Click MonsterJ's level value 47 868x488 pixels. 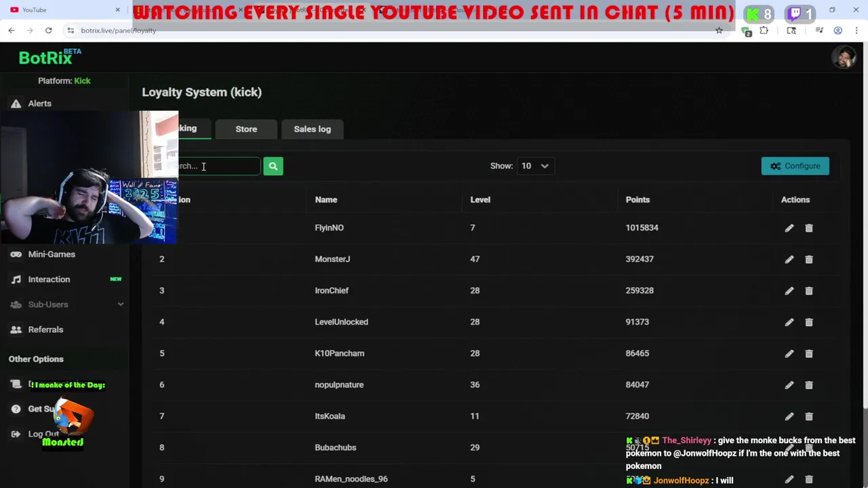coord(475,259)
